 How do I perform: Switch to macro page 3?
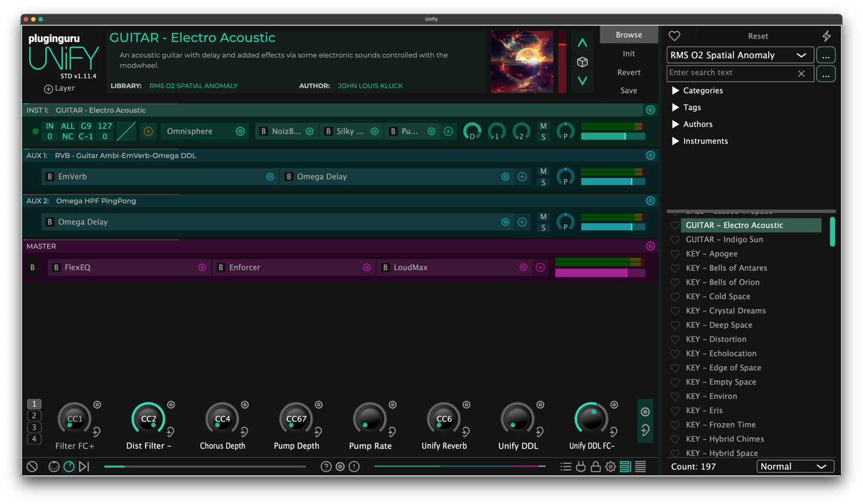(x=34, y=427)
